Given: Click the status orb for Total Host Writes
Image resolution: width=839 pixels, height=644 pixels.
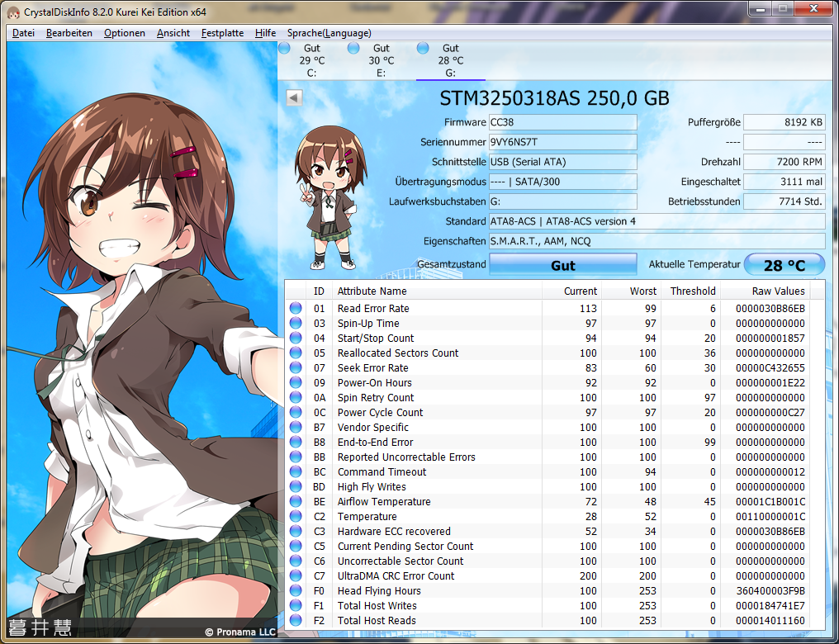Looking at the screenshot, I should click(x=296, y=605).
